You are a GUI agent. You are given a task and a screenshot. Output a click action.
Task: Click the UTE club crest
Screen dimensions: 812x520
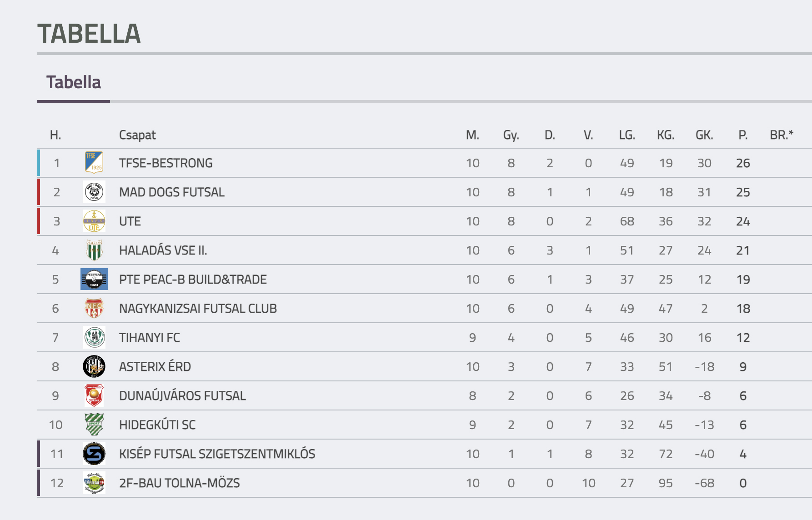pyautogui.click(x=94, y=221)
